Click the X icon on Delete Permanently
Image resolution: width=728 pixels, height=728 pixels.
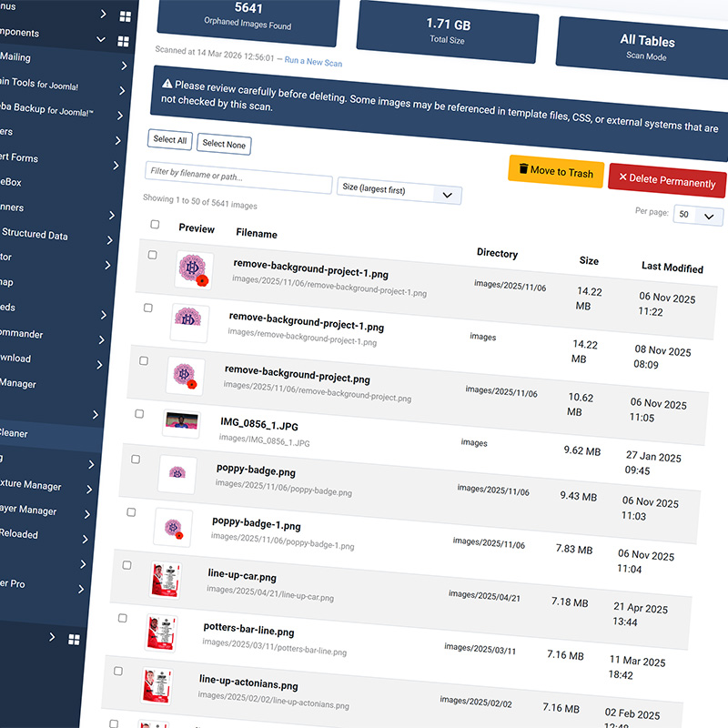click(622, 178)
